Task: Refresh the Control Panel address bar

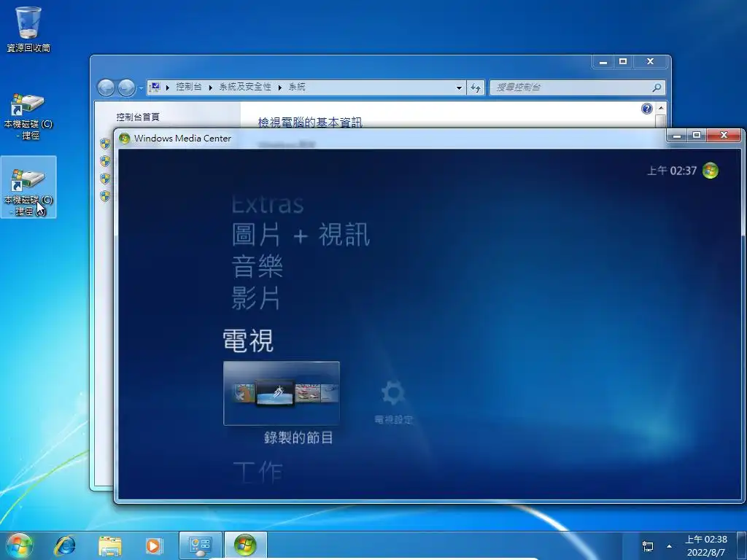Action: [476, 87]
